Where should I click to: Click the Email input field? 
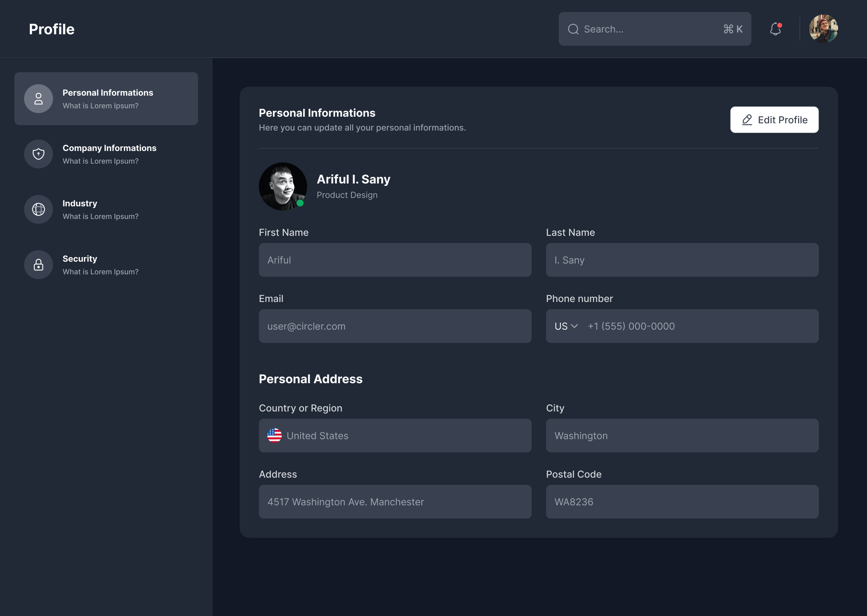(395, 326)
